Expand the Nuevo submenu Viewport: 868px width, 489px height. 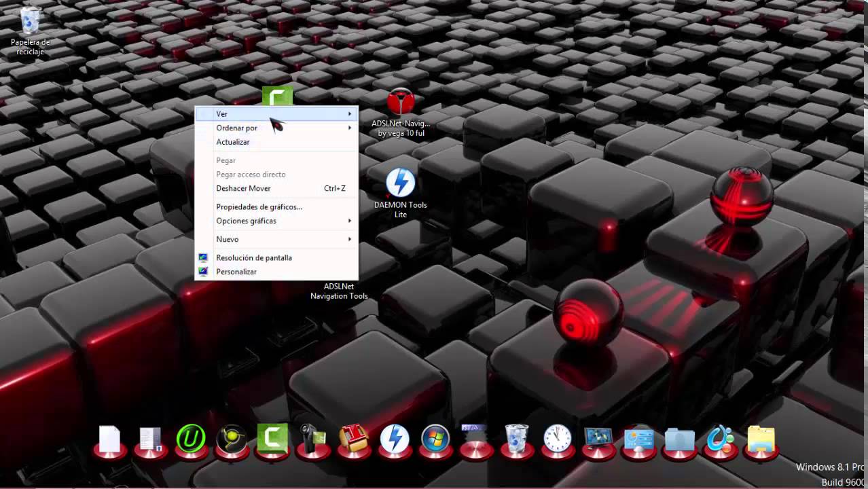(276, 239)
